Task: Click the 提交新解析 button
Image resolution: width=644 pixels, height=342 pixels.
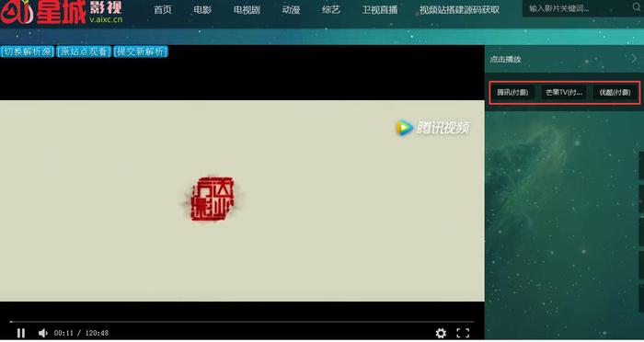Action: point(141,51)
